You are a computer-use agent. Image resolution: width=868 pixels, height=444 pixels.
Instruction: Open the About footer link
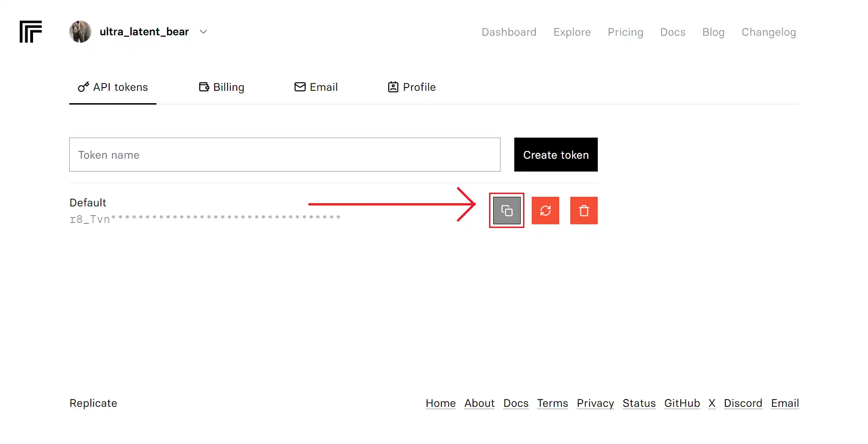(x=479, y=403)
